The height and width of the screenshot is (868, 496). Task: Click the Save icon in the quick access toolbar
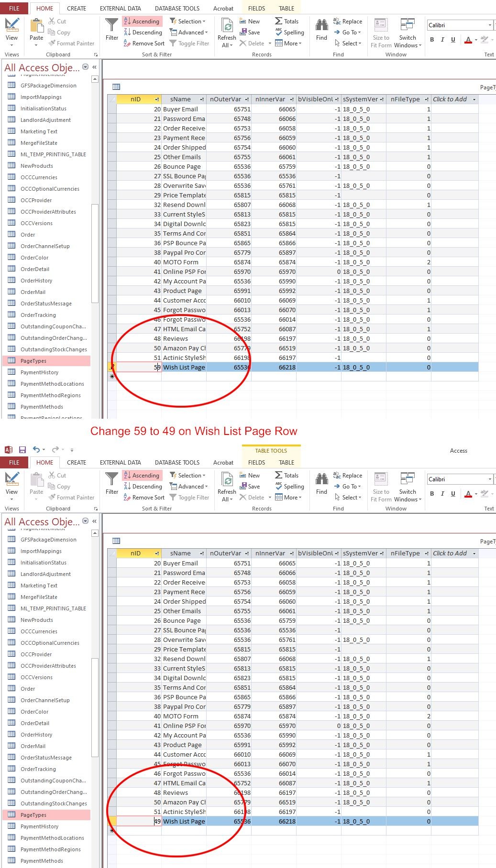pyautogui.click(x=22, y=450)
